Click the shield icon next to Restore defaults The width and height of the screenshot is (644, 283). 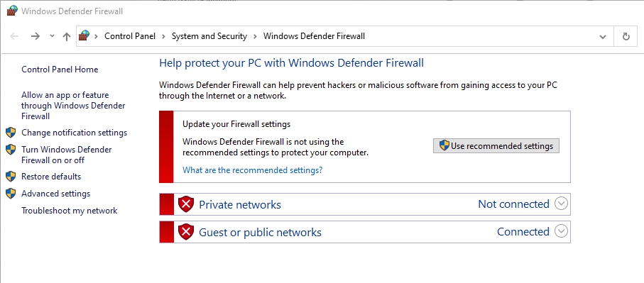11,177
